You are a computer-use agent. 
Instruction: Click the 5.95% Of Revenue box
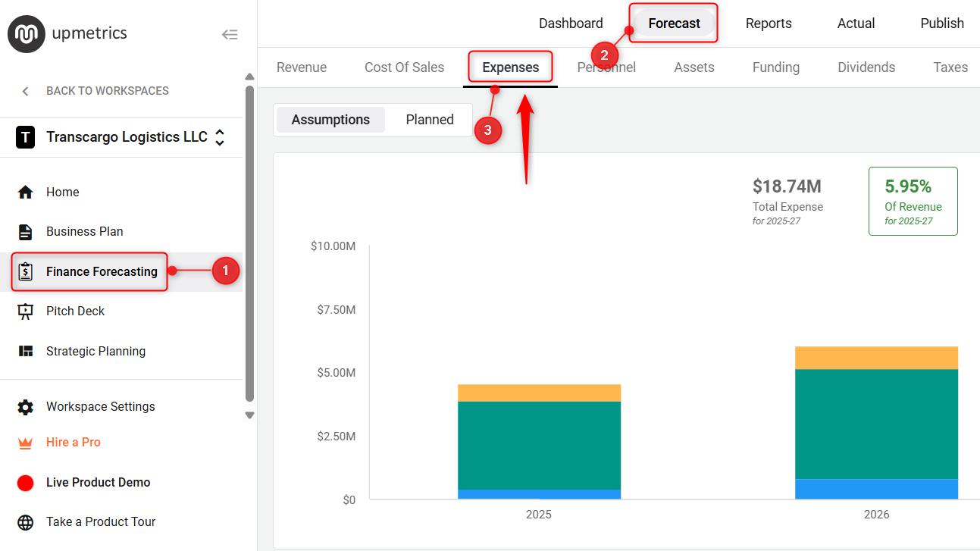tap(913, 201)
